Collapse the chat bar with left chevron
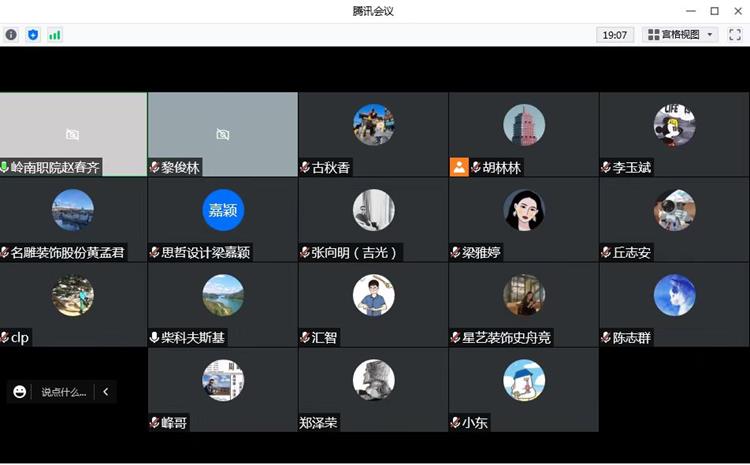750x465 pixels. 106,392
